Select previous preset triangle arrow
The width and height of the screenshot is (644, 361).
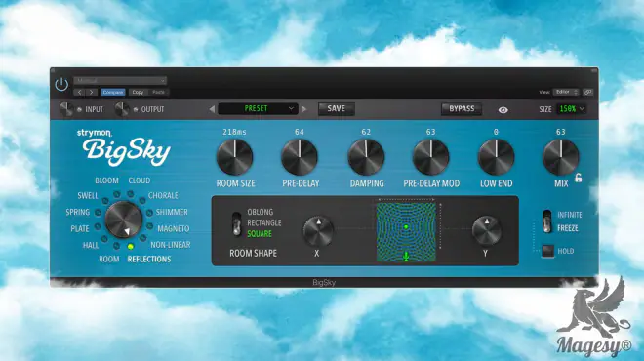(212, 109)
